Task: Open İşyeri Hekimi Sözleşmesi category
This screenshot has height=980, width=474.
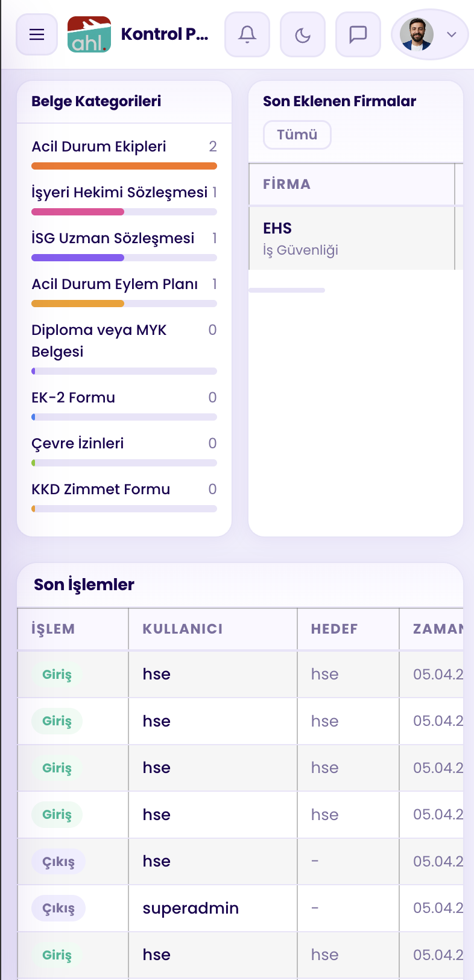Action: (119, 192)
